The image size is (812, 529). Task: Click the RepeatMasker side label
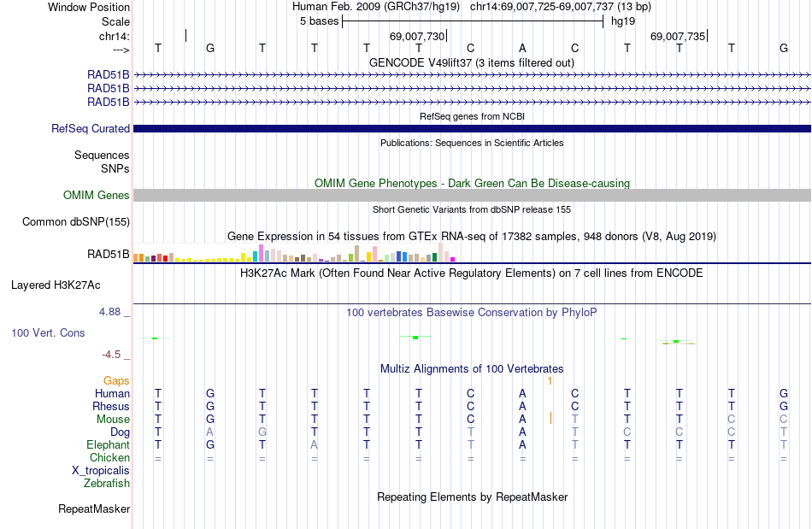pyautogui.click(x=94, y=509)
